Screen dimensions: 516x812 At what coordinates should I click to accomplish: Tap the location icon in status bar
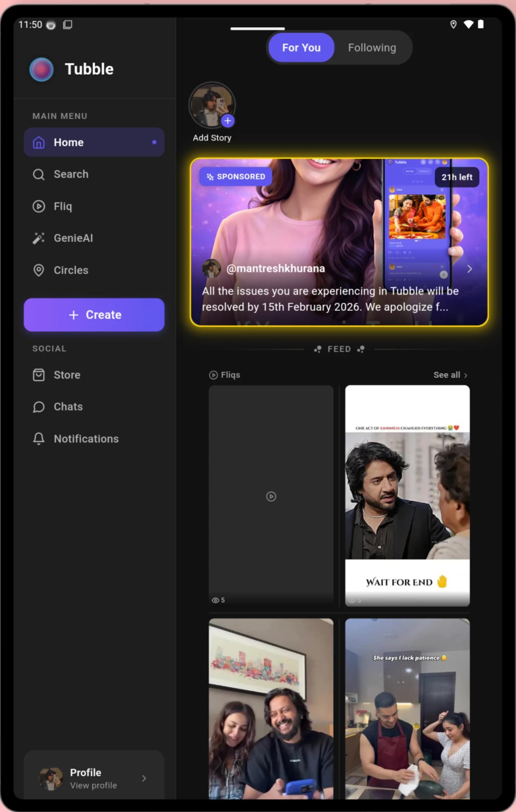click(x=453, y=25)
